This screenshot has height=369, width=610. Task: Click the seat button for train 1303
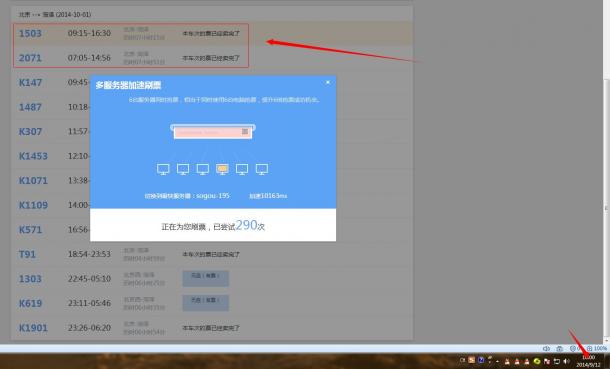point(205,278)
